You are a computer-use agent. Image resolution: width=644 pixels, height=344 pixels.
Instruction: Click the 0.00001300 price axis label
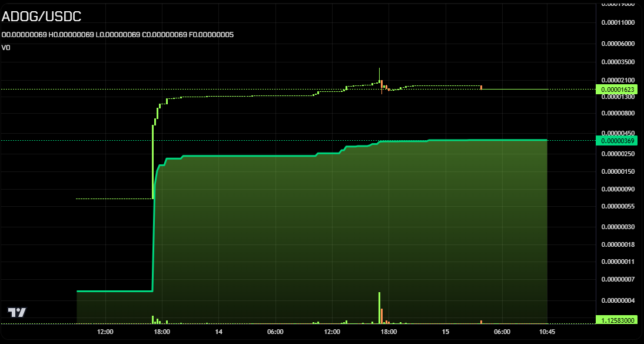coord(618,97)
